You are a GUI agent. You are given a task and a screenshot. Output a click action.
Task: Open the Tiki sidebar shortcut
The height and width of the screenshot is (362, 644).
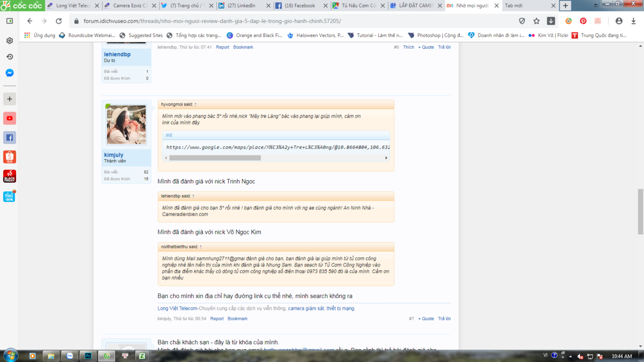10,196
